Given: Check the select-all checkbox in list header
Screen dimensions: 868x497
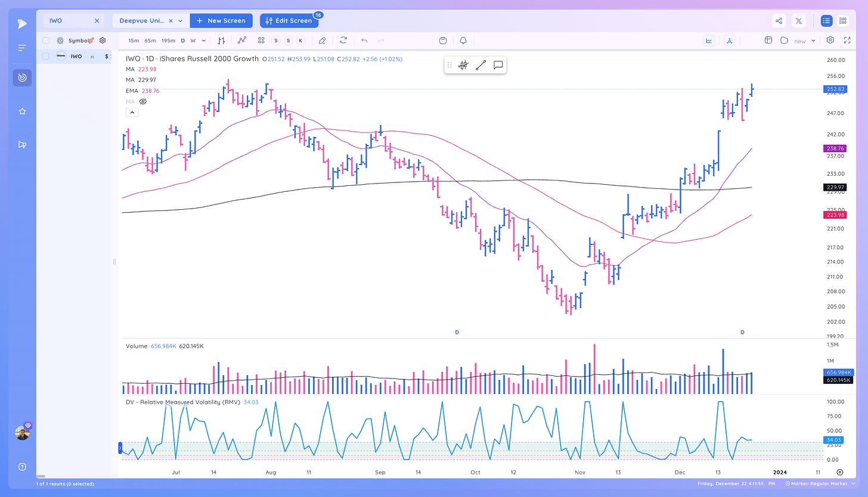Looking at the screenshot, I should 46,41.
